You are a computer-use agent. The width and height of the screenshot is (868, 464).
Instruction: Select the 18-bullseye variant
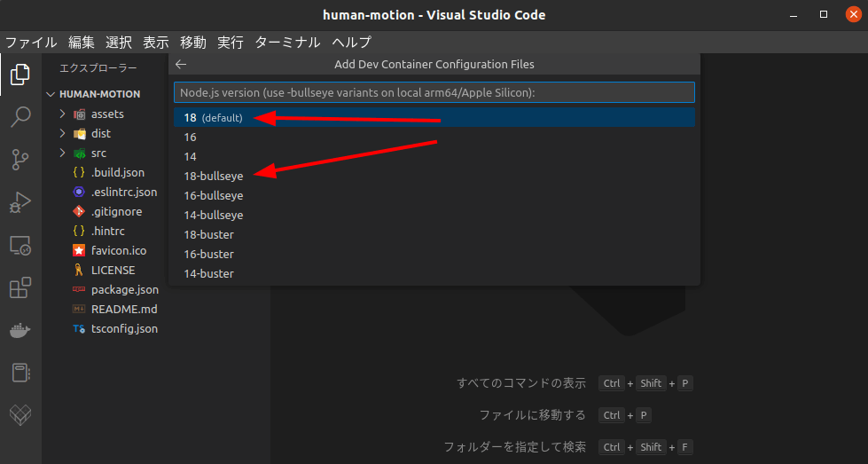coord(434,176)
